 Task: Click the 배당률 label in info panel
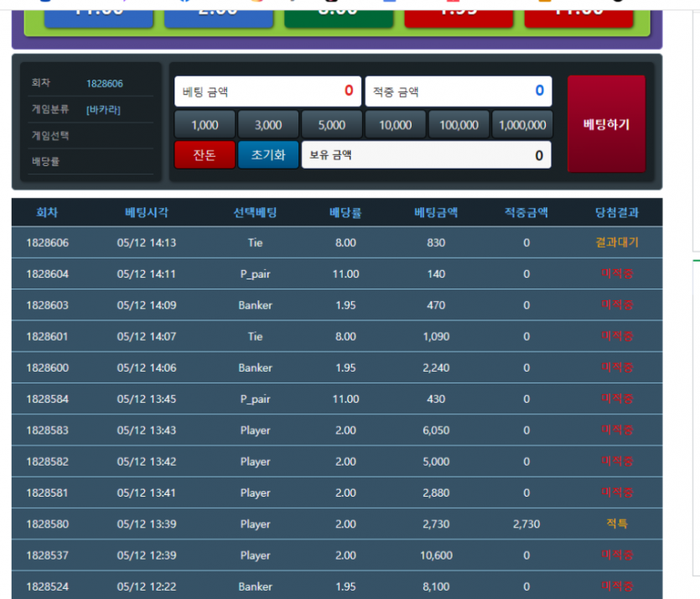pyautogui.click(x=45, y=161)
